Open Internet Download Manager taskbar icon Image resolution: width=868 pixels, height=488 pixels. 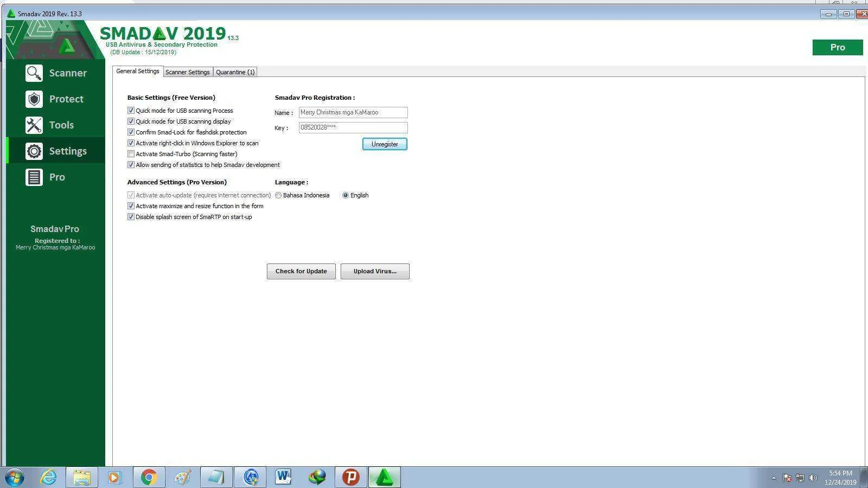pos(317,478)
